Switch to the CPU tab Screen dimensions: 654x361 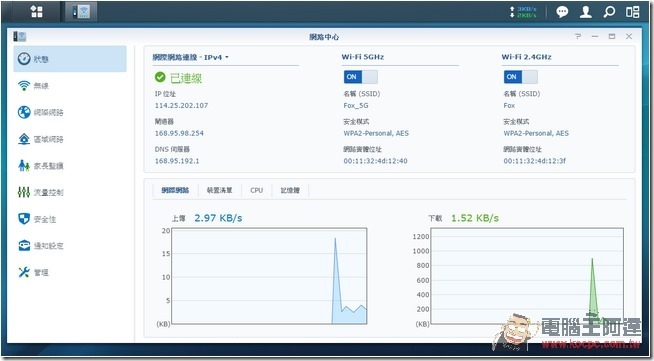[257, 191]
